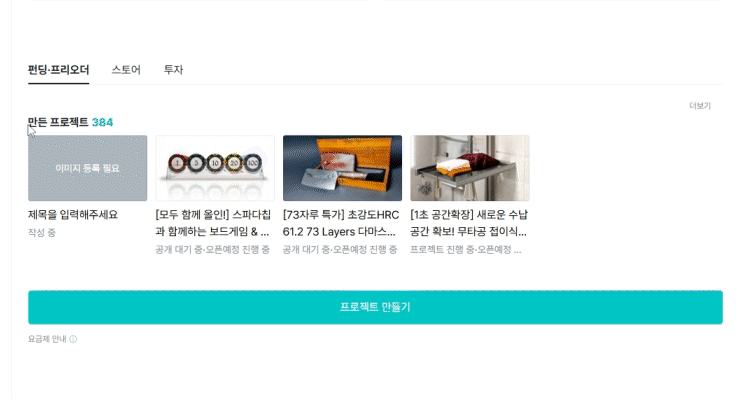Click the info icon beside 요금제 안내

coord(73,339)
